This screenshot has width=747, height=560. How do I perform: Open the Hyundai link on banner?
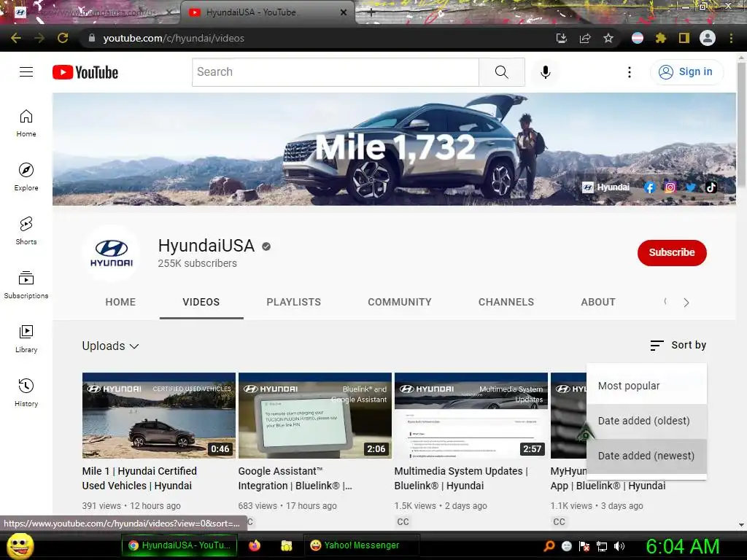click(606, 187)
